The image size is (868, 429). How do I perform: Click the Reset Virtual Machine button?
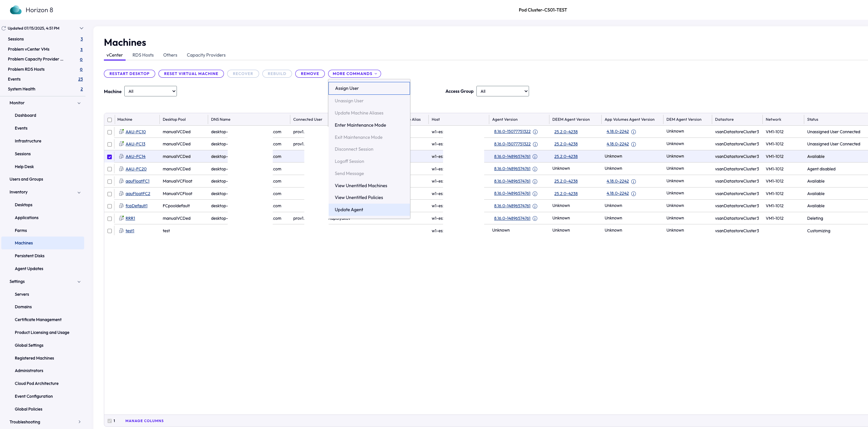click(x=191, y=73)
